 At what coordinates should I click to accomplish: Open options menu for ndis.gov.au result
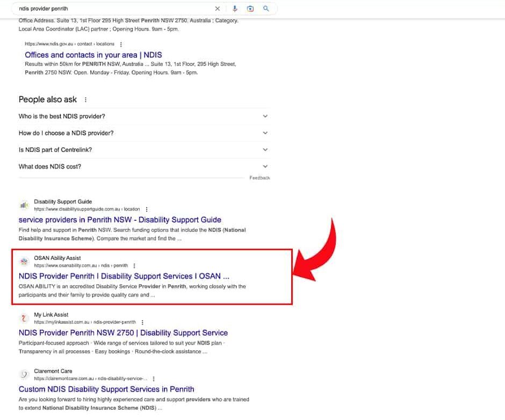click(x=121, y=44)
